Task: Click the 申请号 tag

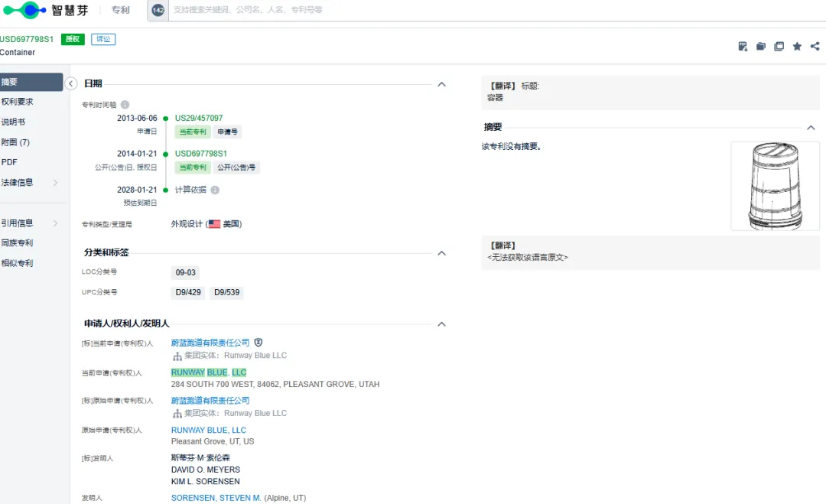Action: click(228, 132)
